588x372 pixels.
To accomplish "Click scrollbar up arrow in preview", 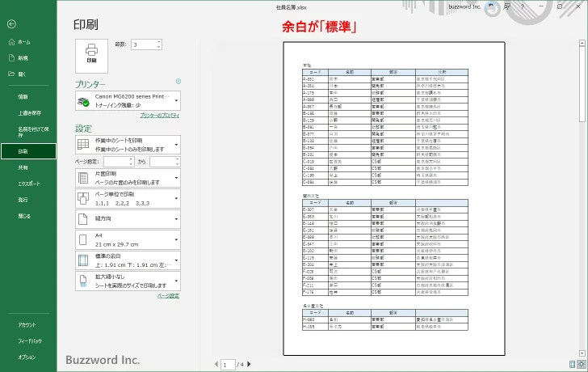I will (x=582, y=43).
